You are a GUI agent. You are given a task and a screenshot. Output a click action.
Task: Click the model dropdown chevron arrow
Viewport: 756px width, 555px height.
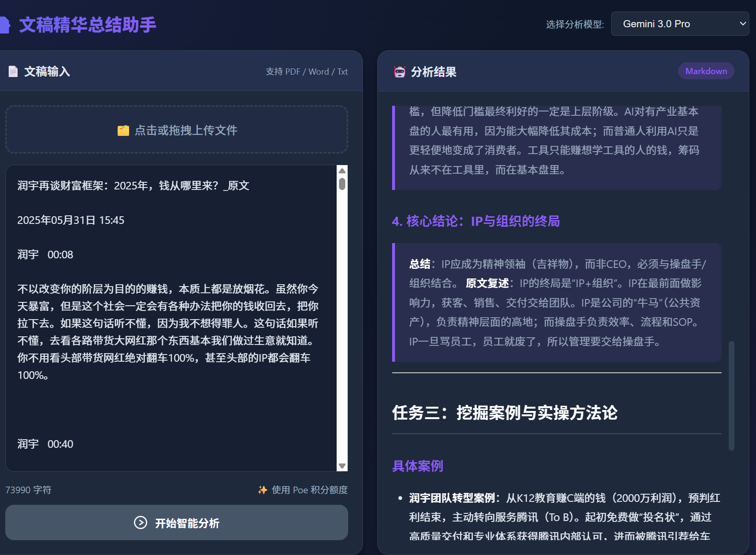tap(743, 24)
